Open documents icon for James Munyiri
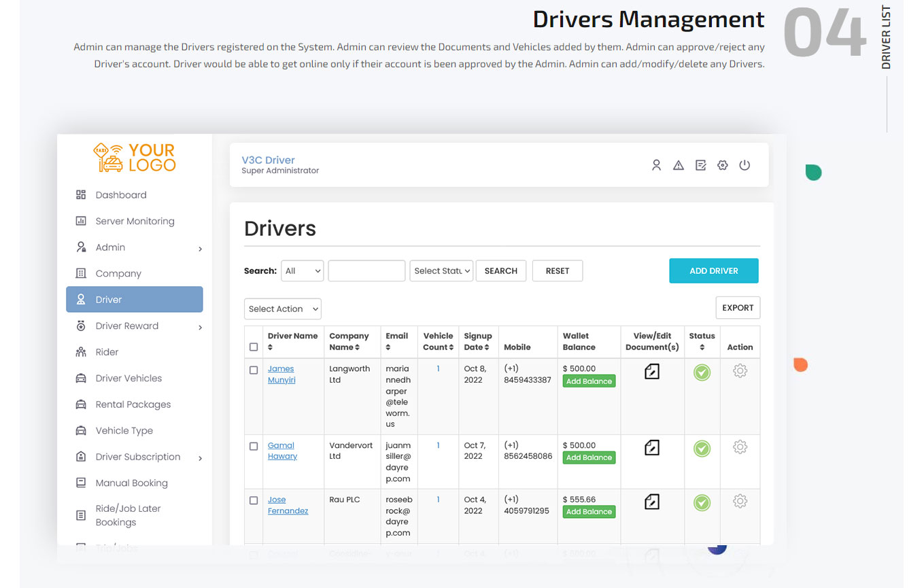 (x=652, y=371)
